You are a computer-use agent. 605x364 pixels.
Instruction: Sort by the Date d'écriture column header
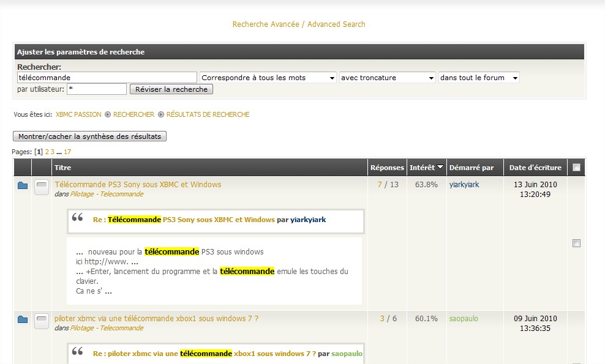[535, 168]
